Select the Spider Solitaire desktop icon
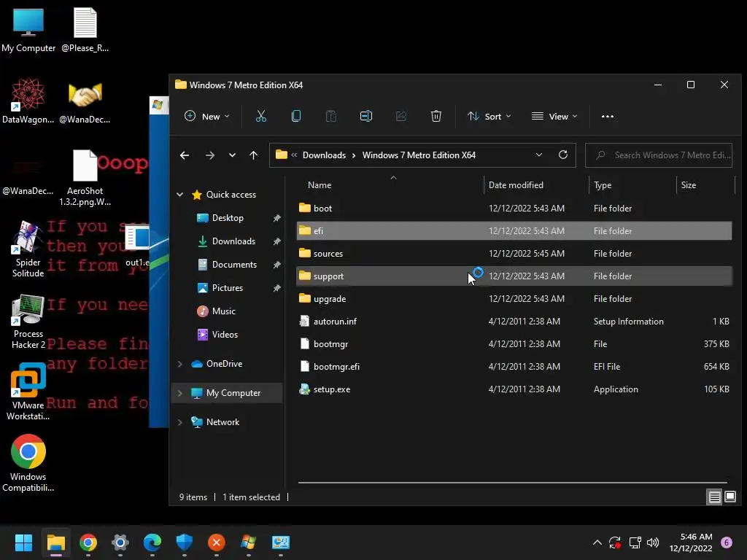Image resolution: width=747 pixels, height=560 pixels. coord(28,249)
